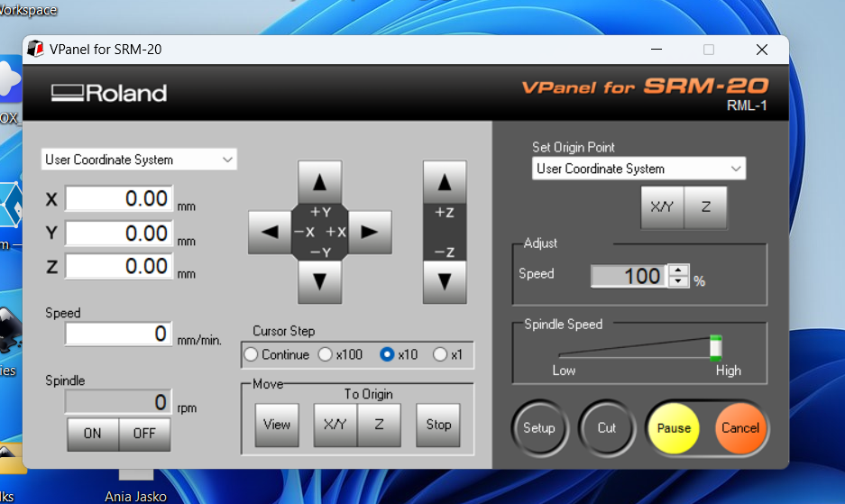Open the Set Origin Point coordinate dropdown
The image size is (845, 504).
[638, 169]
